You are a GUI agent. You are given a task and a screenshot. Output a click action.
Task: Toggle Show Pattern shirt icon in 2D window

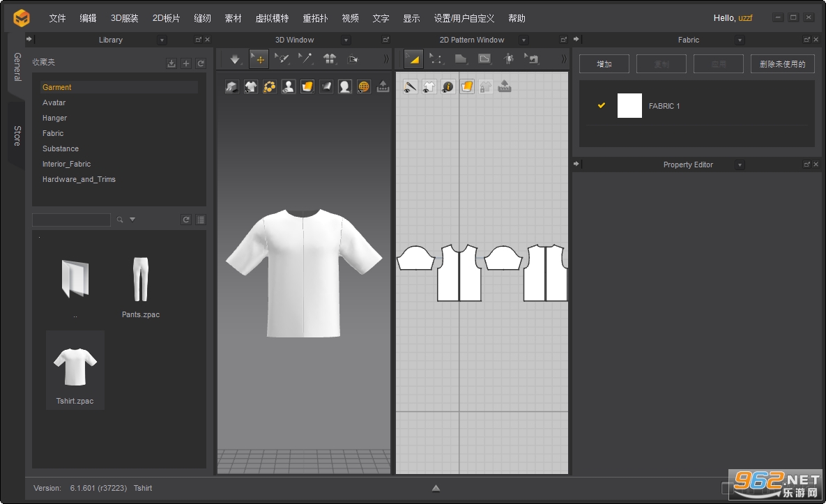click(x=429, y=86)
